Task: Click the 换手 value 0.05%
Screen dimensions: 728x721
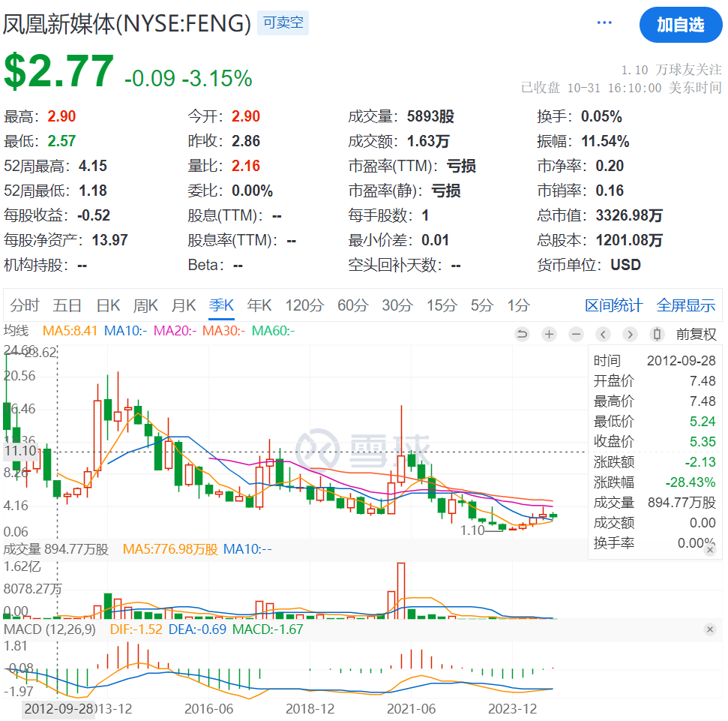Action: (601, 116)
